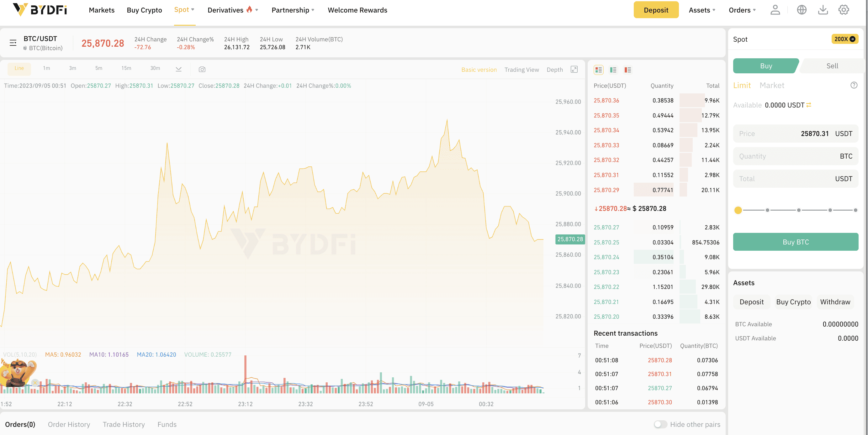Open the settings gear icon
Image resolution: width=868 pixels, height=435 pixels.
point(844,10)
